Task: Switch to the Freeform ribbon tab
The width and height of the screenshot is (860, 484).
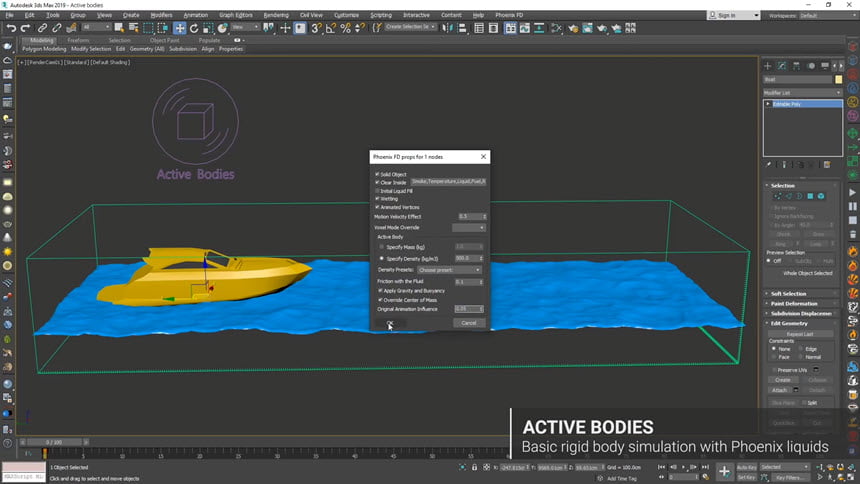Action: [x=78, y=40]
